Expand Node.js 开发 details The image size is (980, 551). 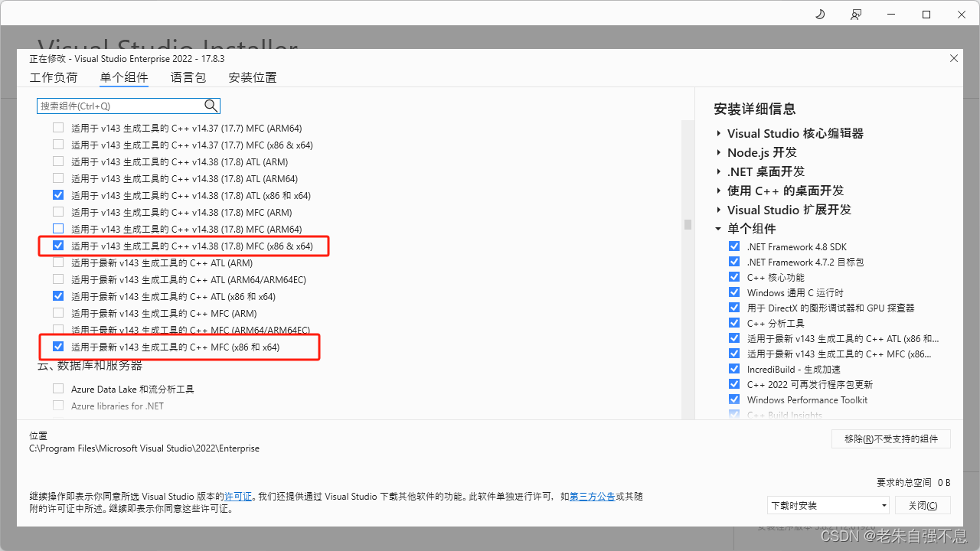719,152
